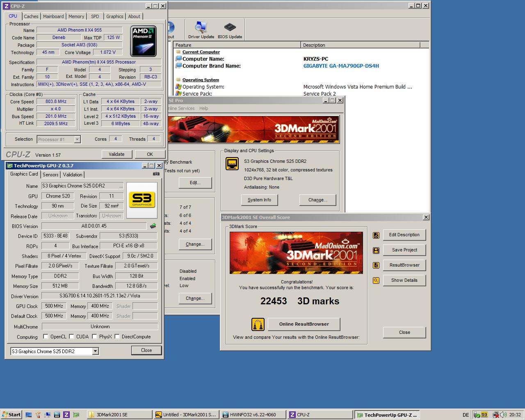Screen dimensions: 525x420
Task: Switch to the Mainboard tab in CPU-Z
Action: tap(53, 16)
